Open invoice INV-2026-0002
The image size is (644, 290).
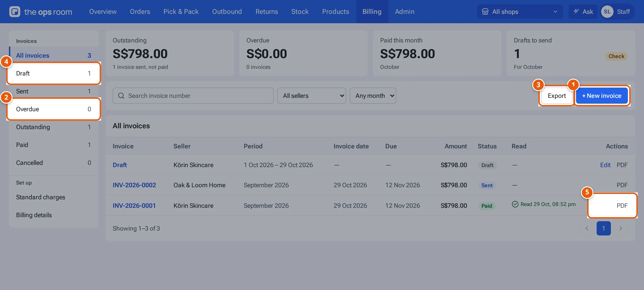(134, 185)
